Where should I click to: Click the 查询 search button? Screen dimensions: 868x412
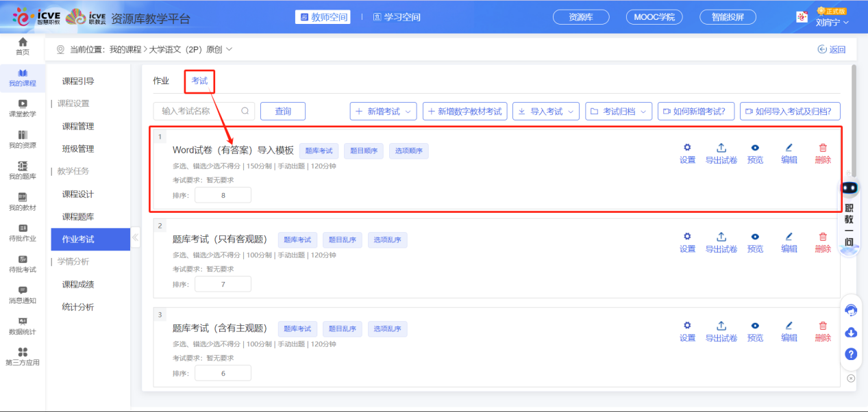tap(282, 111)
